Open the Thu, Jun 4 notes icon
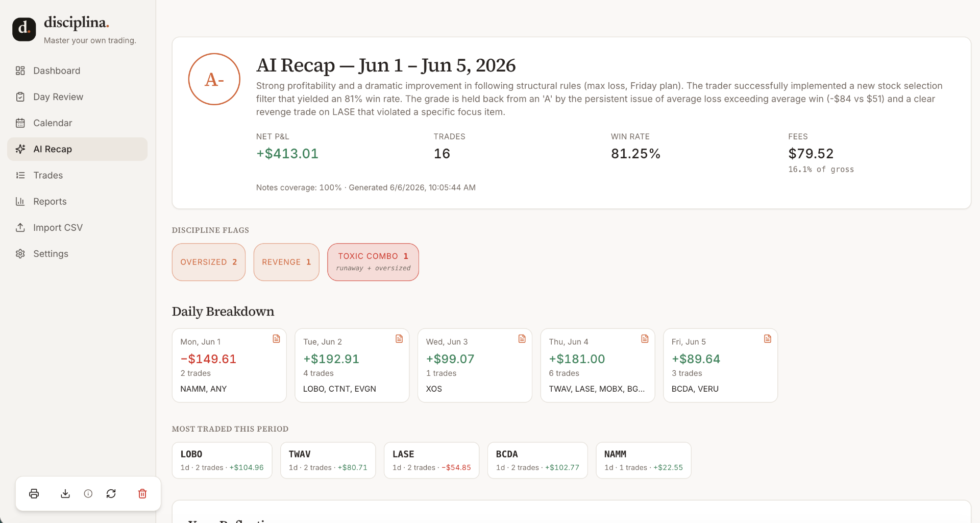Image resolution: width=980 pixels, height=523 pixels. coord(645,339)
